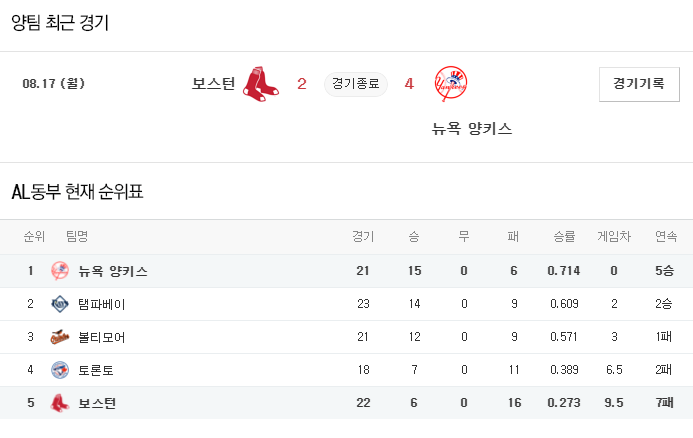Click the 순위 rank column header
The height and width of the screenshot is (438, 693).
[34, 237]
